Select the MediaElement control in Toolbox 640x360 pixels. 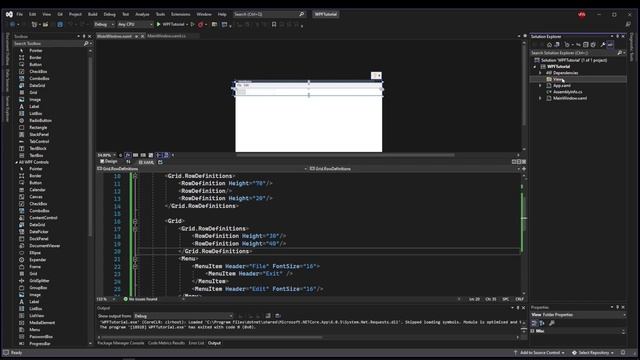click(x=42, y=322)
